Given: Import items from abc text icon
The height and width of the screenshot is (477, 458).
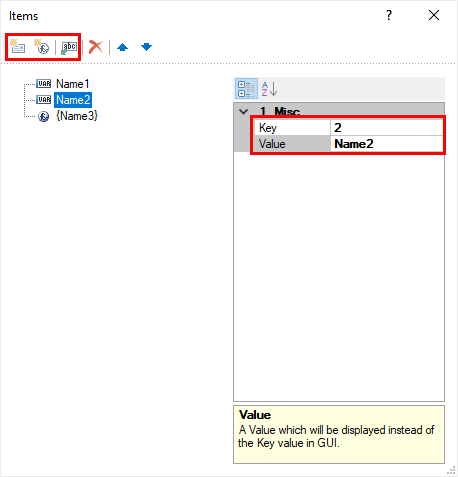Looking at the screenshot, I should pos(69,47).
